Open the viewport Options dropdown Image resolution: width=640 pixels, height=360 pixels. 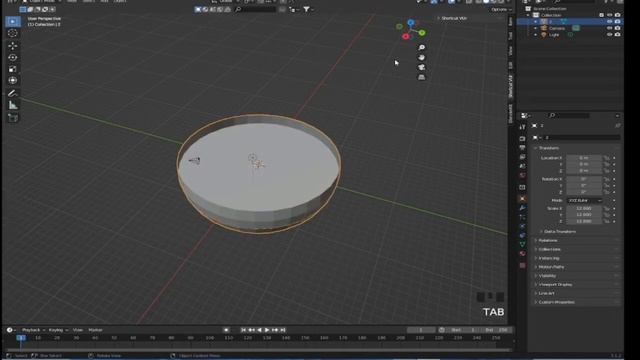click(500, 9)
